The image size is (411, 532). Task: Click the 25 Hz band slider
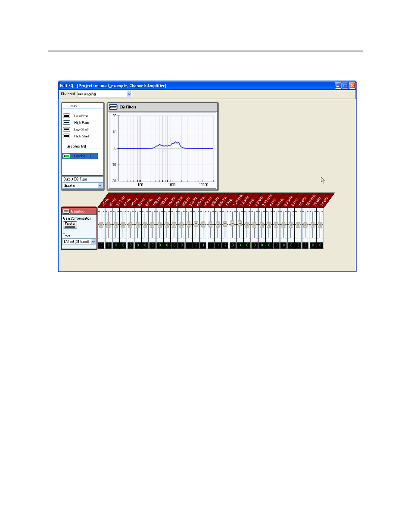pos(109,225)
